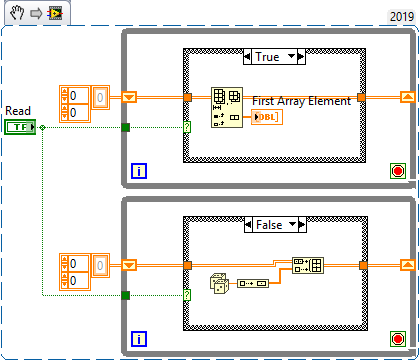Click the upper loop stop condition terminal
Image resolution: width=420 pixels, height=361 pixels.
pos(398,171)
